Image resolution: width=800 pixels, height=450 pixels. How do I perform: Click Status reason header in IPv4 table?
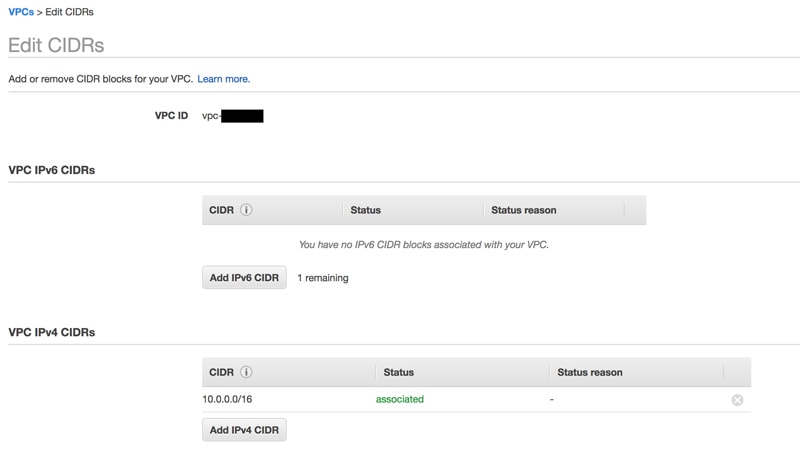tap(589, 372)
